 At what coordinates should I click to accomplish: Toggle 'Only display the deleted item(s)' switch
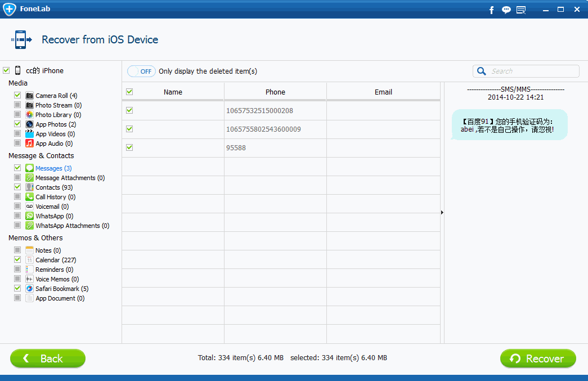pos(141,71)
